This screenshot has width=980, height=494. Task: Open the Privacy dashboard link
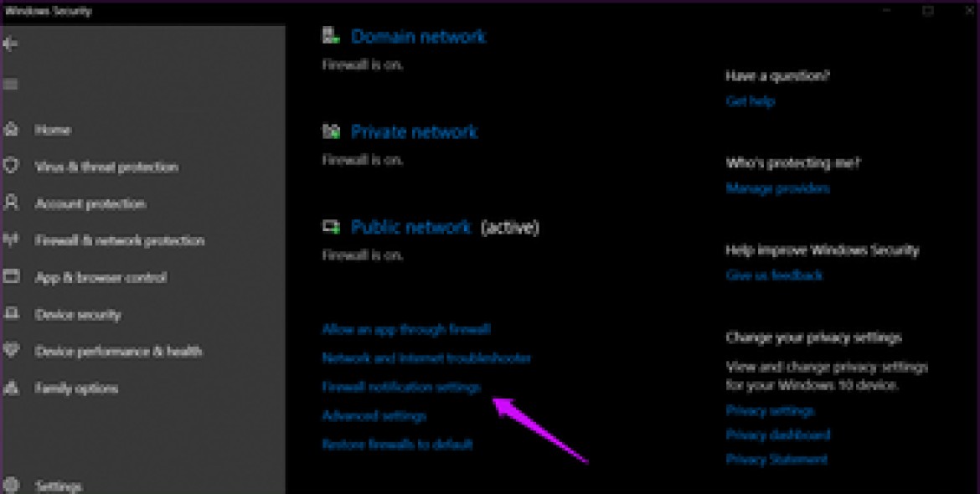(777, 435)
